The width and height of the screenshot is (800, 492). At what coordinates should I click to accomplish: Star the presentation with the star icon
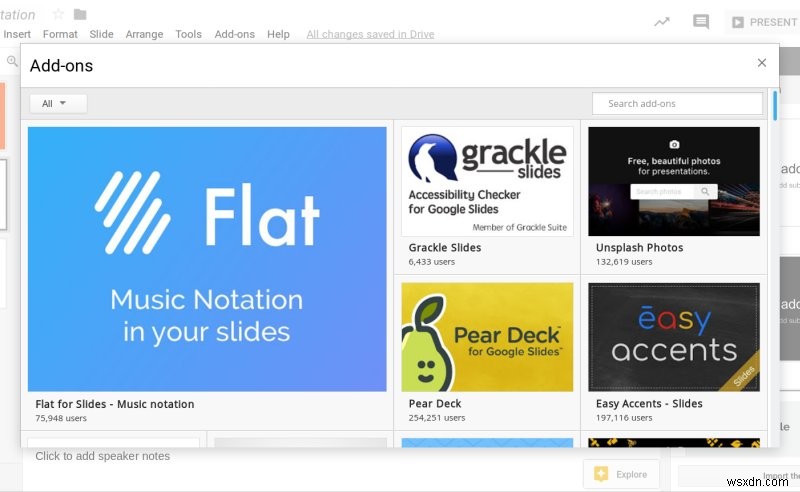(x=58, y=14)
